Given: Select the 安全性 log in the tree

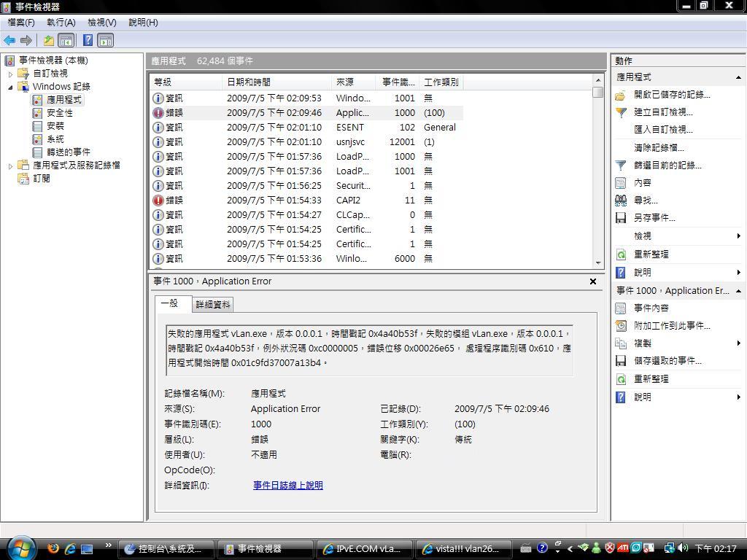Looking at the screenshot, I should pos(59,113).
